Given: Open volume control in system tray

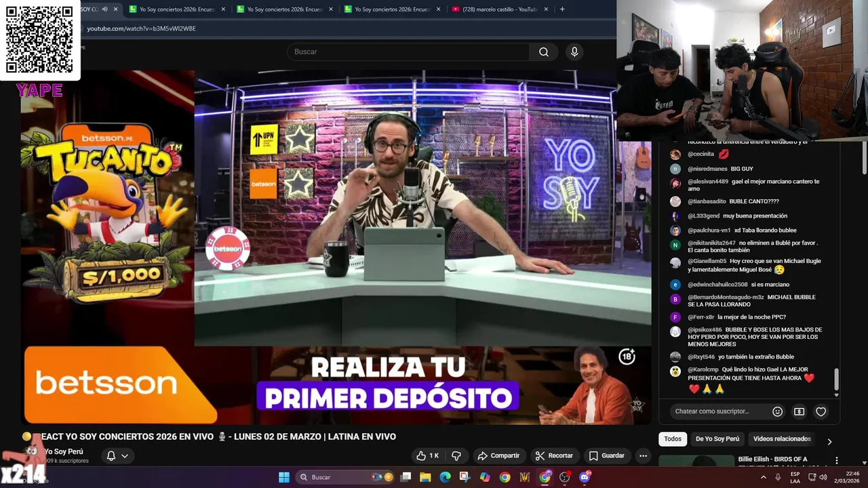Looking at the screenshot, I should 823,477.
